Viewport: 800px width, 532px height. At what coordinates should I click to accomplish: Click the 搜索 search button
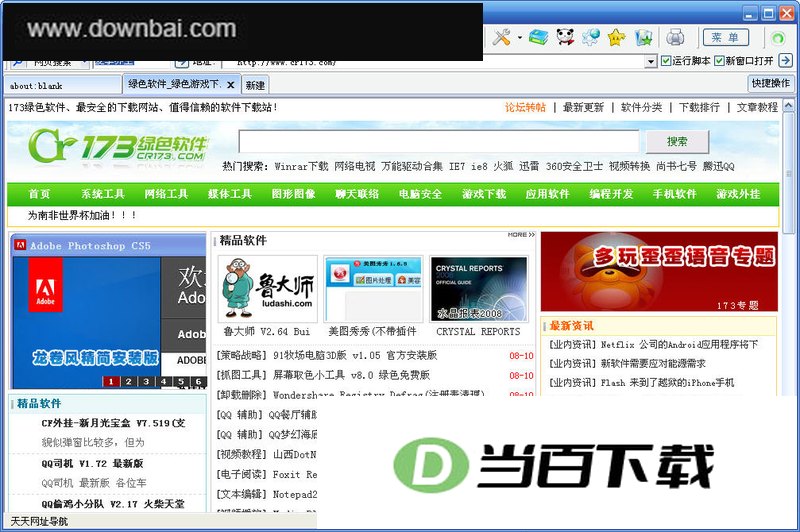point(677,141)
